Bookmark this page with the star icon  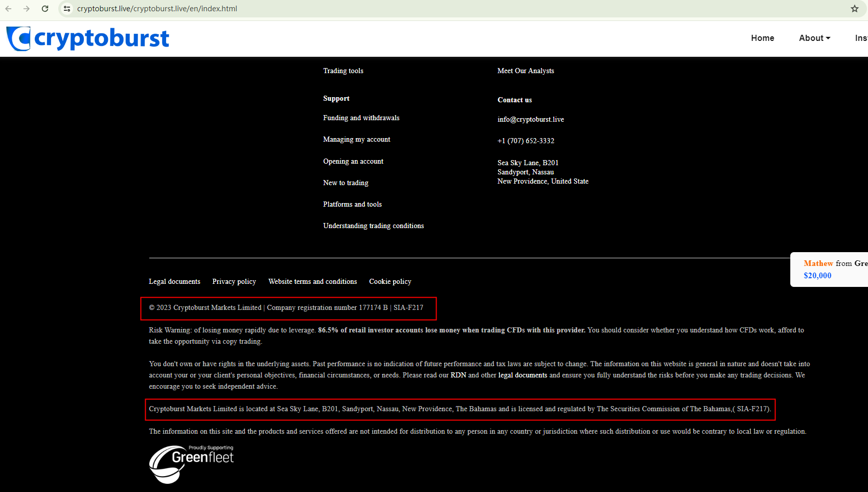click(855, 9)
